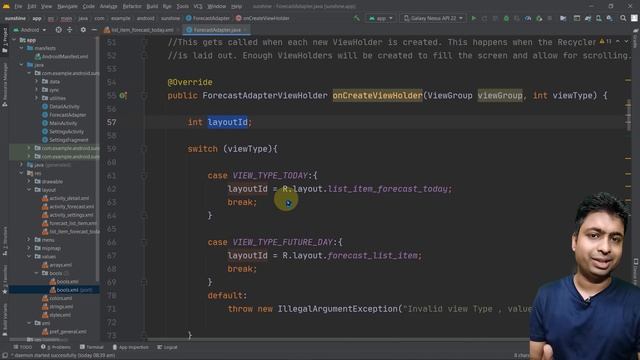Image resolution: width=640 pixels, height=360 pixels.
Task: Open SettingsFragment in project tree
Action: click(x=65, y=140)
